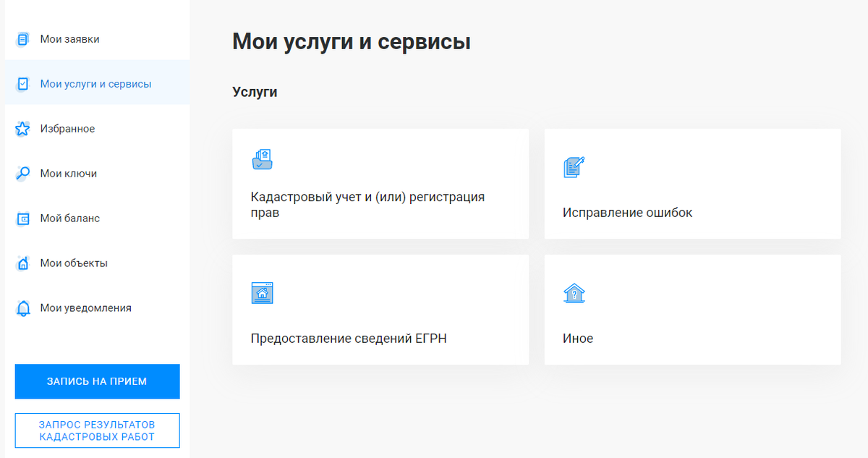Open «Мои заявки» from the sidebar
The width and height of the screenshot is (868, 458).
tap(69, 38)
